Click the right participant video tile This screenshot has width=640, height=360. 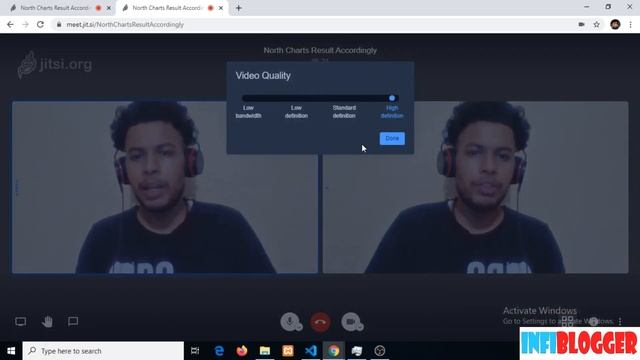476,187
